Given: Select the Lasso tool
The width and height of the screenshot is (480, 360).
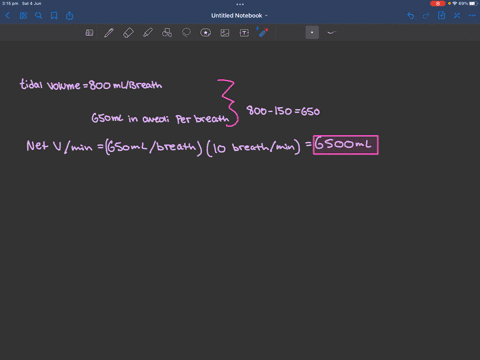Looking at the screenshot, I should (x=186, y=33).
